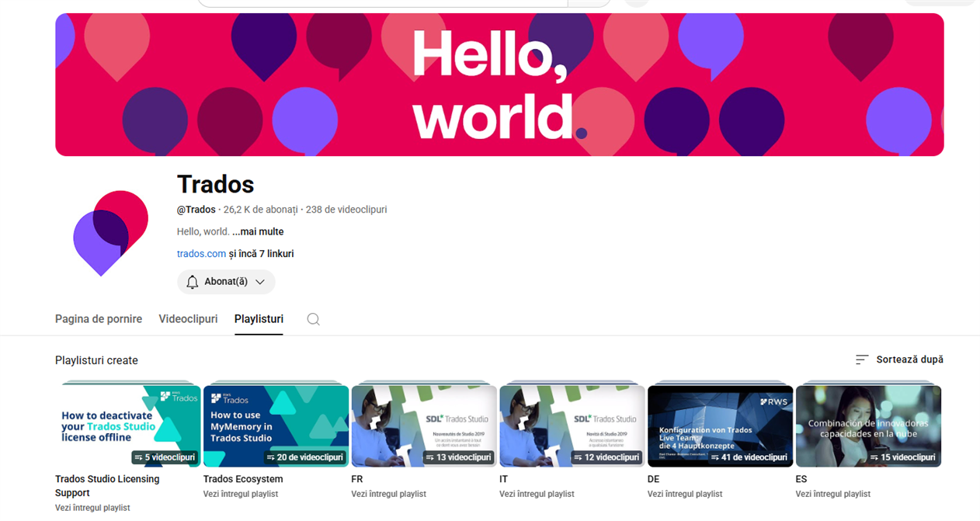Select the Playlisturi tab

(x=259, y=319)
